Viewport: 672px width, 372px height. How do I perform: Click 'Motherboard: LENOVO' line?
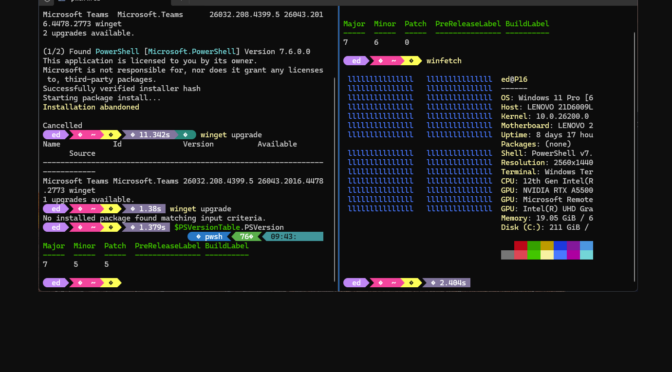tap(547, 126)
